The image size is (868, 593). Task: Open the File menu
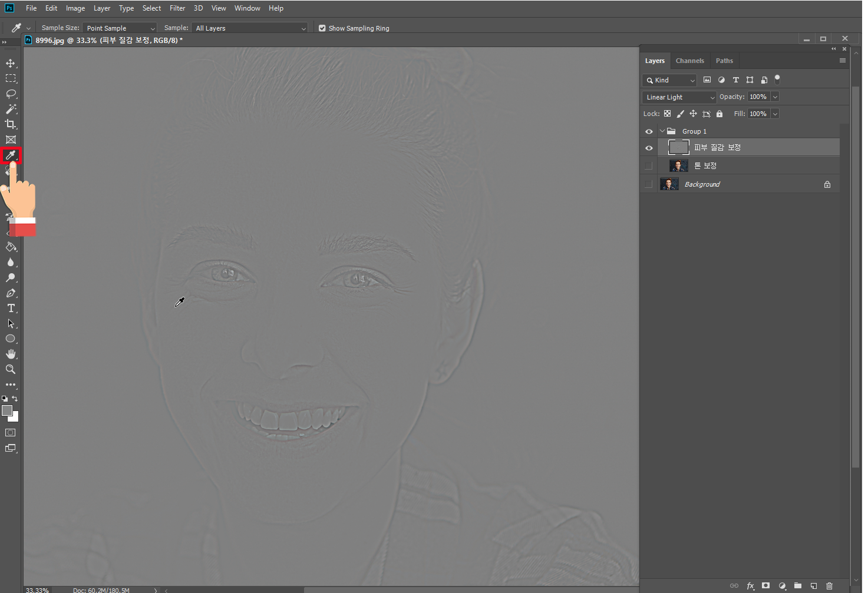coord(31,8)
